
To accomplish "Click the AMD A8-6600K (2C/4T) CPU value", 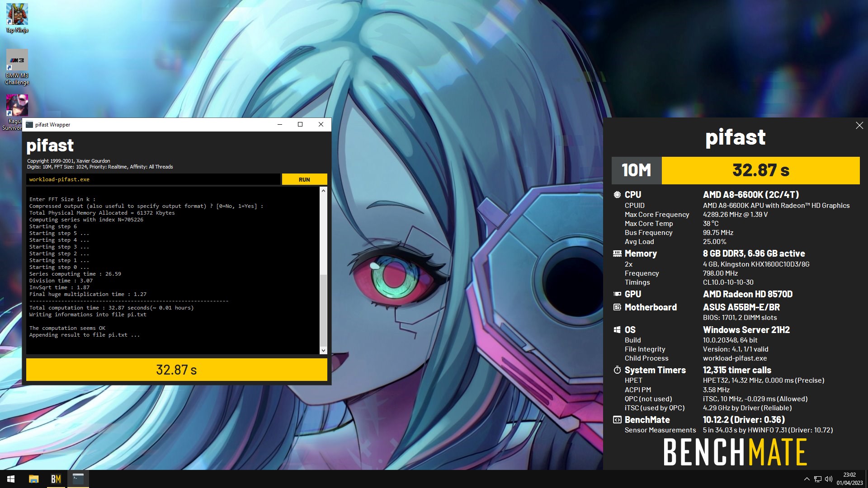I will pyautogui.click(x=751, y=195).
